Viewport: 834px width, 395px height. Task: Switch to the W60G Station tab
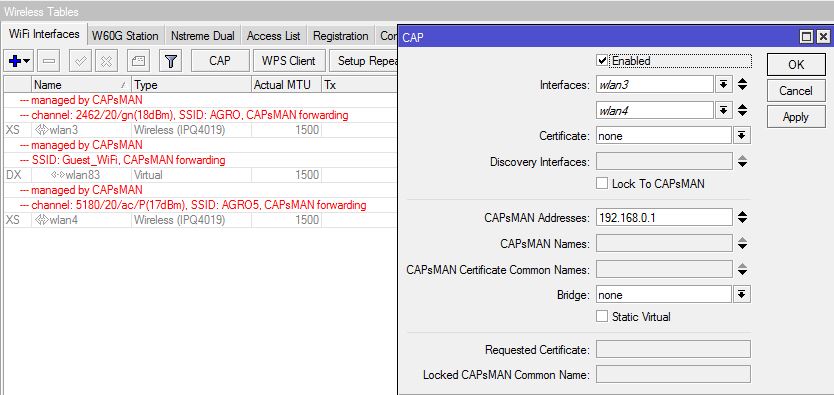(125, 36)
